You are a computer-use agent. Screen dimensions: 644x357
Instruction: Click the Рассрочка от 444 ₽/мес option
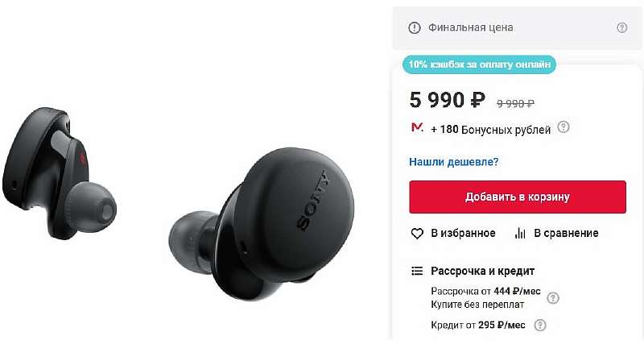pyautogui.click(x=485, y=291)
